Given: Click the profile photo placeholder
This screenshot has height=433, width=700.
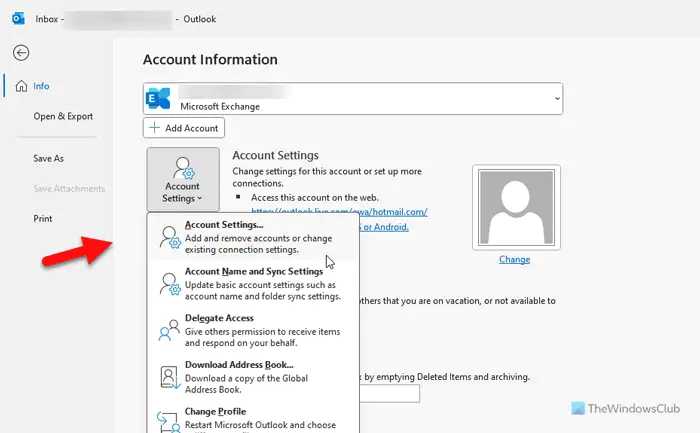Looking at the screenshot, I should [516, 207].
